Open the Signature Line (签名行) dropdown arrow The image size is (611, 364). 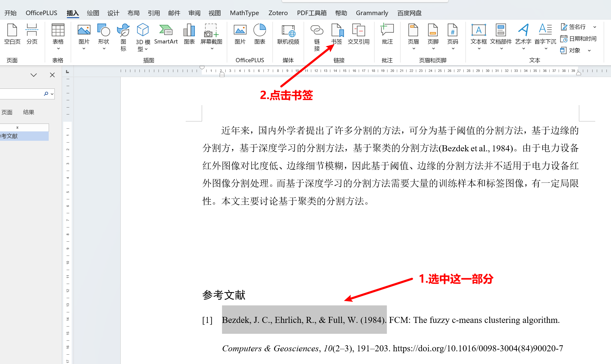[595, 27]
